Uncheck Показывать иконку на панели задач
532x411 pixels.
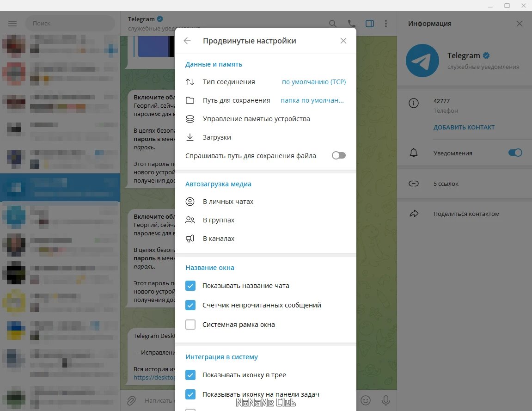(190, 394)
